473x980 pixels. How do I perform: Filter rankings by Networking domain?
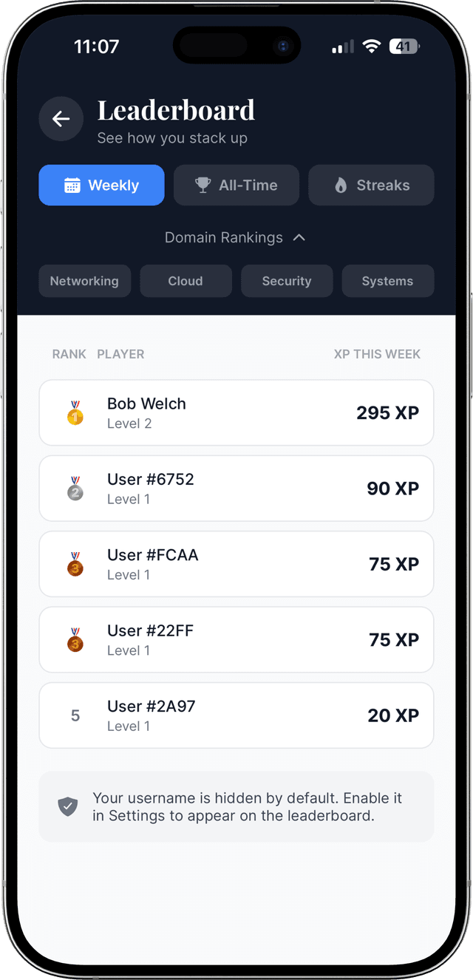pyautogui.click(x=84, y=281)
